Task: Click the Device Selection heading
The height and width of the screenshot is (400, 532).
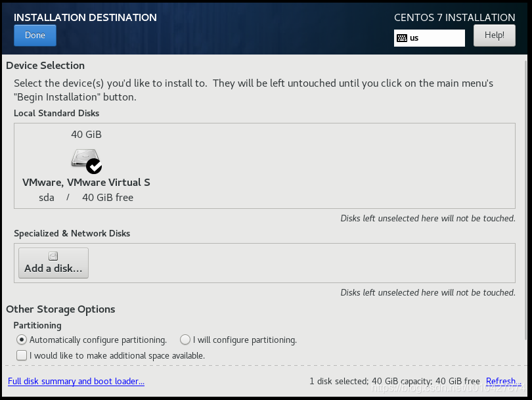Action: 45,66
